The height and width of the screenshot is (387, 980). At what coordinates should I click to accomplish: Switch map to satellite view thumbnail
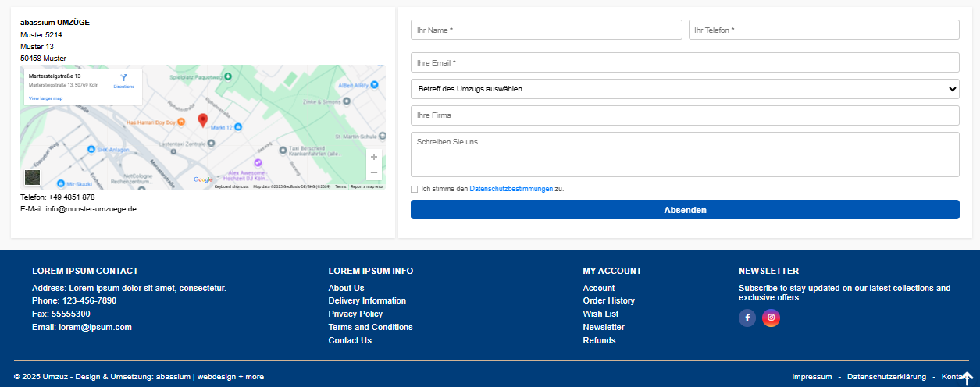coord(32,177)
